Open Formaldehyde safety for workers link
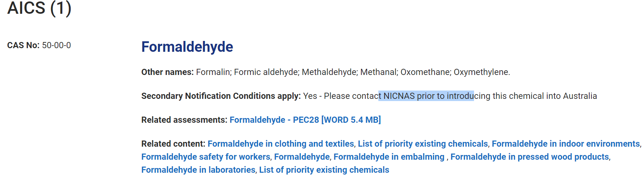This screenshot has height=176, width=644. pyautogui.click(x=205, y=157)
